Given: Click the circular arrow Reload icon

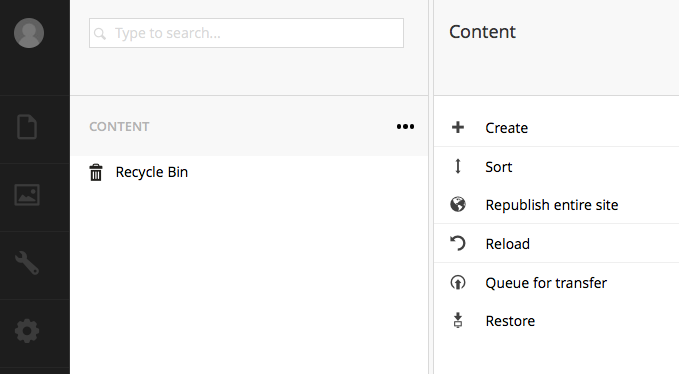Looking at the screenshot, I should 458,243.
